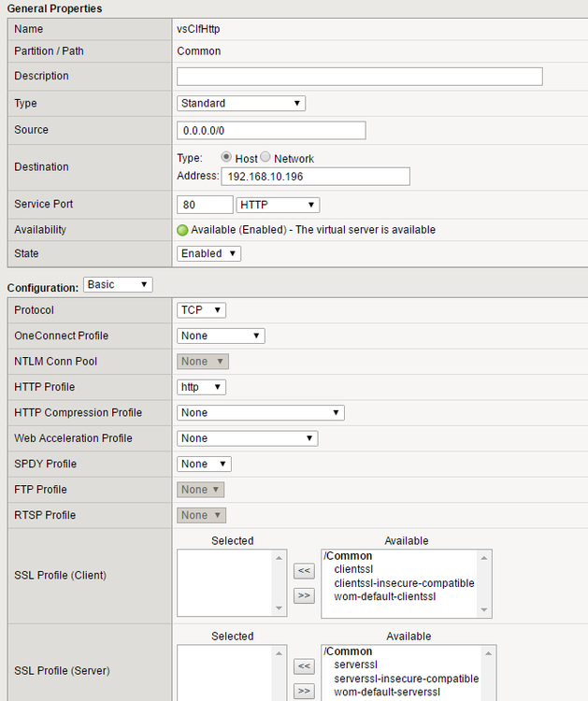This screenshot has width=588, height=701.
Task: Open the HTTP service port dropdown
Action: point(279,205)
